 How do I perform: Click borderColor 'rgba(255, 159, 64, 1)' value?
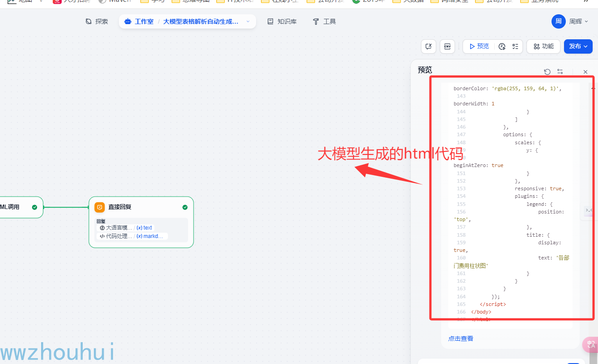click(x=525, y=88)
